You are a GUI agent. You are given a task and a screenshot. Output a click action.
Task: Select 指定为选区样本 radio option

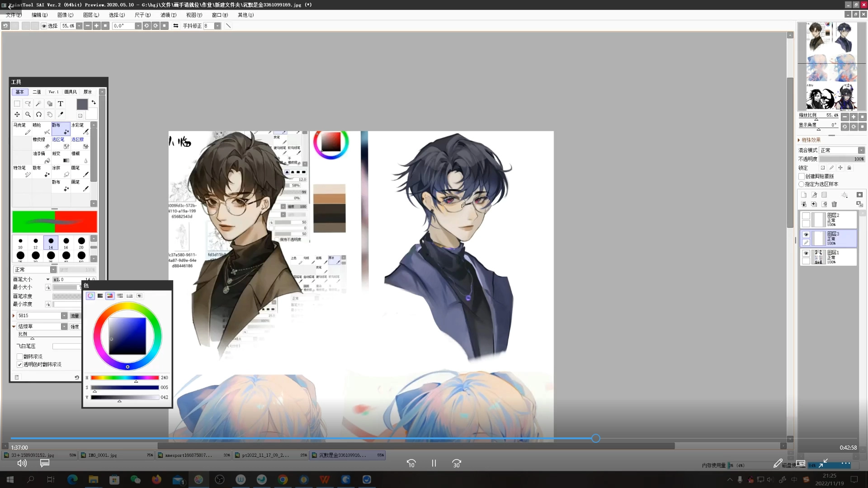click(x=802, y=184)
